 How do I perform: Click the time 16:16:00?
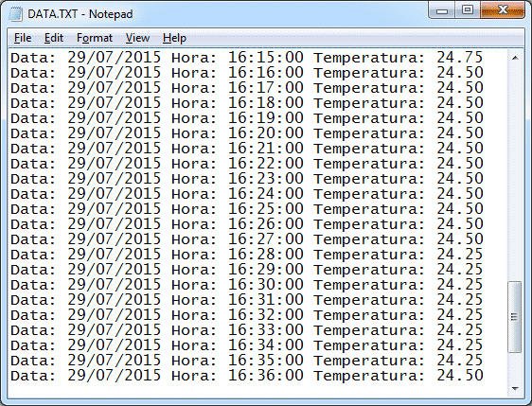point(266,73)
